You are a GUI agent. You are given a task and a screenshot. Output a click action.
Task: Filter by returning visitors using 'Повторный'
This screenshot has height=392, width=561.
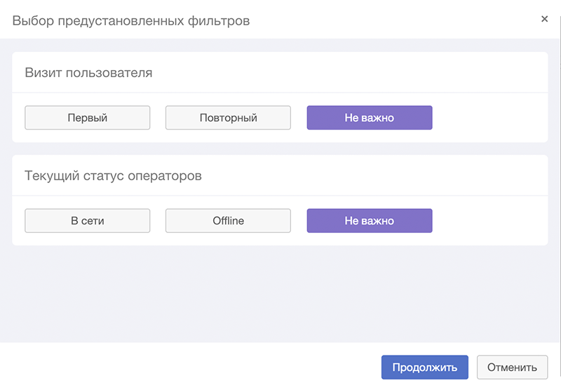tap(228, 118)
